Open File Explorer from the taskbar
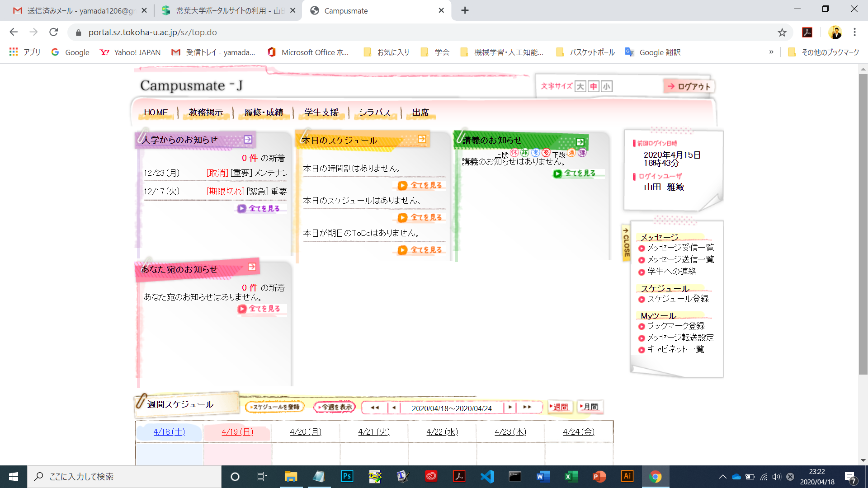 click(x=291, y=476)
